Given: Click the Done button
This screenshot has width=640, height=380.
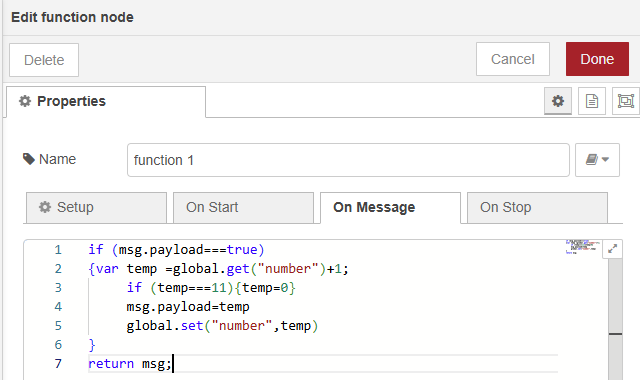Looking at the screenshot, I should [597, 59].
